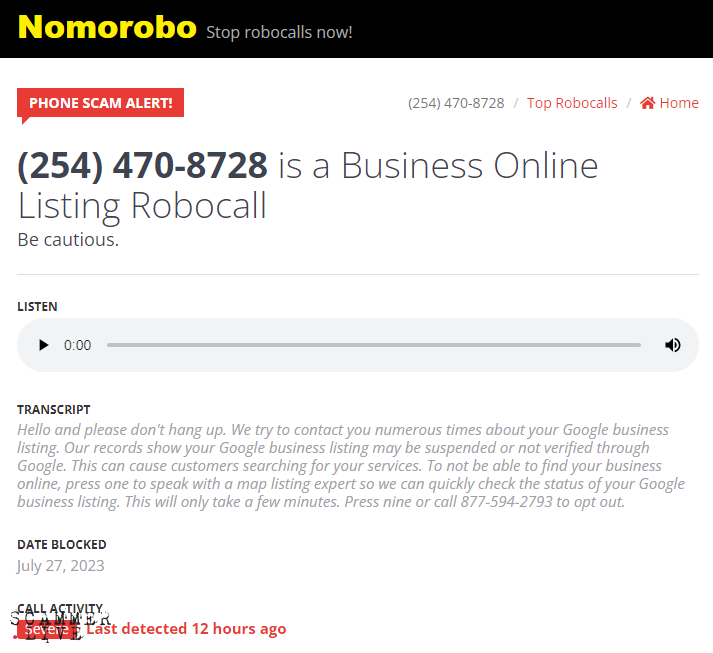The height and width of the screenshot is (653, 713).
Task: Click the LISTEN section label
Action: coord(37,306)
